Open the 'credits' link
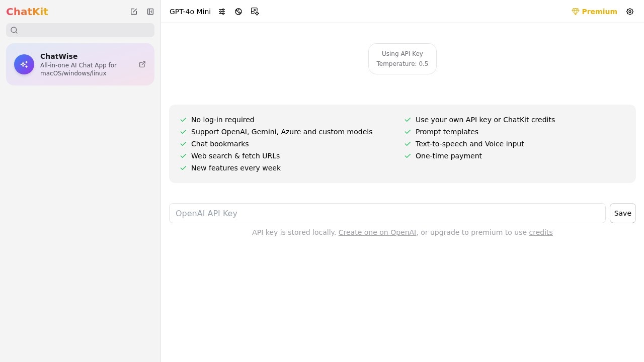 (x=541, y=232)
